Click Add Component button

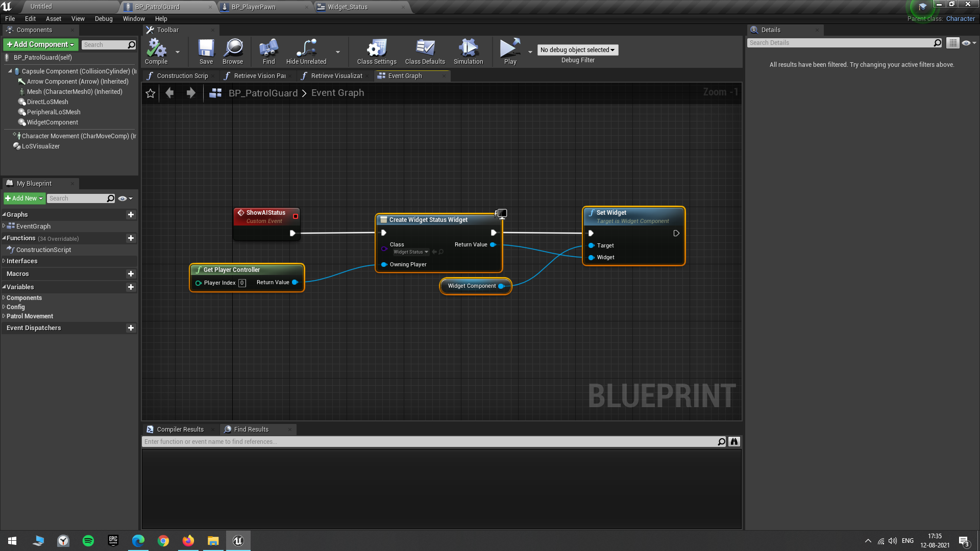(x=40, y=45)
